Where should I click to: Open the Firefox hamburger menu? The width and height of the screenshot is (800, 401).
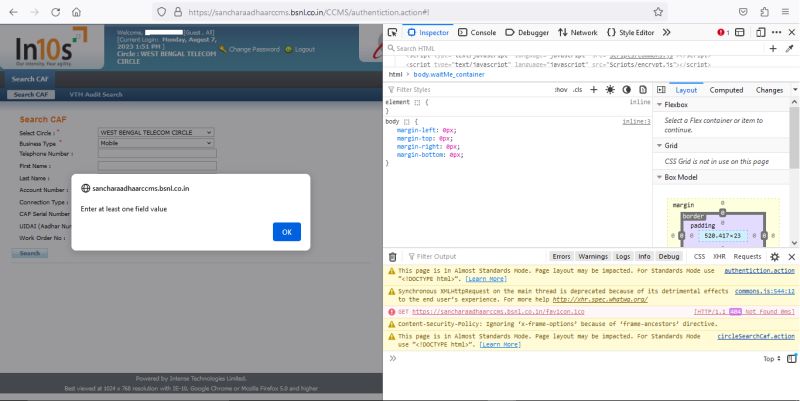coord(785,12)
